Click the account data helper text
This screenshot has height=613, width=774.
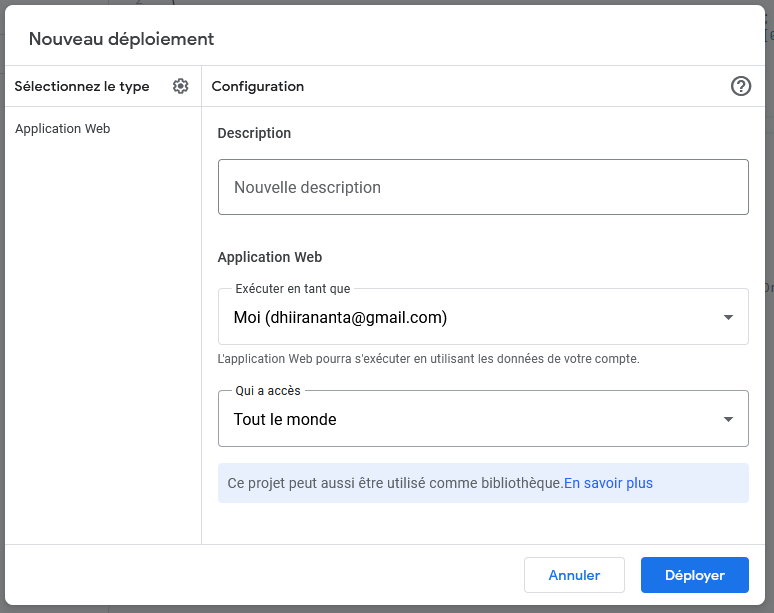pyautogui.click(x=428, y=358)
